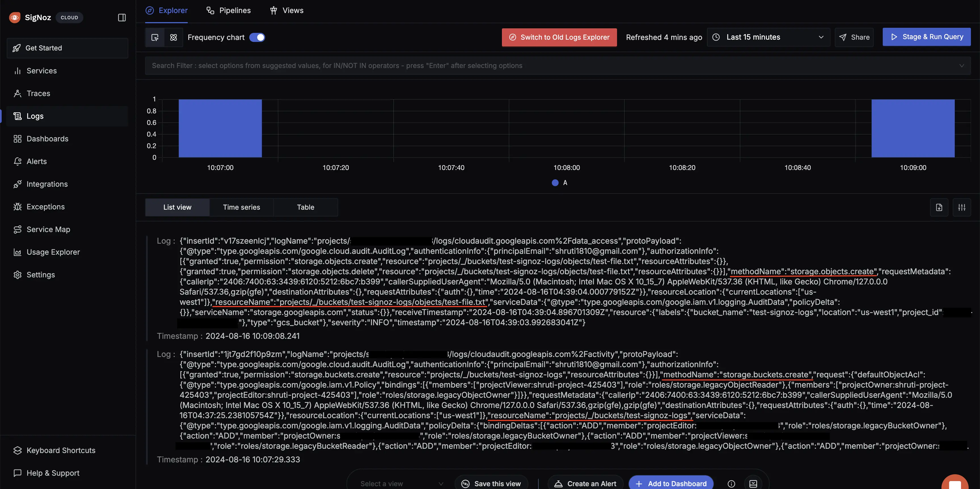Open Services in the sidebar
This screenshot has width=980, height=489.
click(x=67, y=71)
